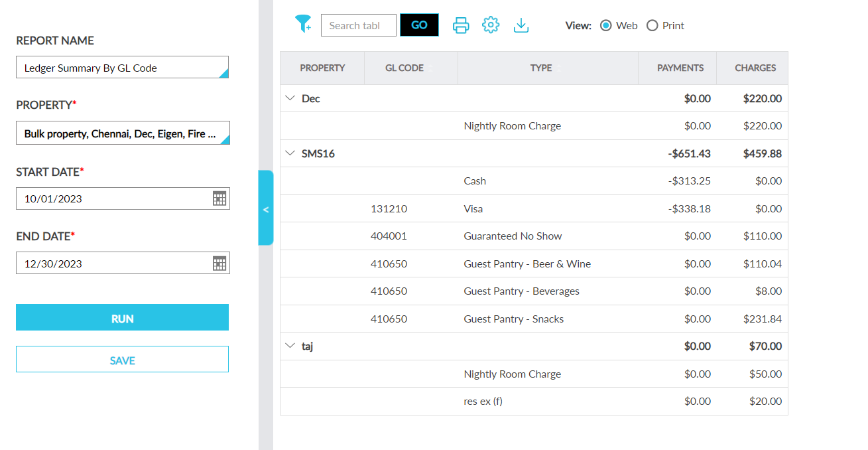Select the Guaranteed No Show row

click(534, 236)
